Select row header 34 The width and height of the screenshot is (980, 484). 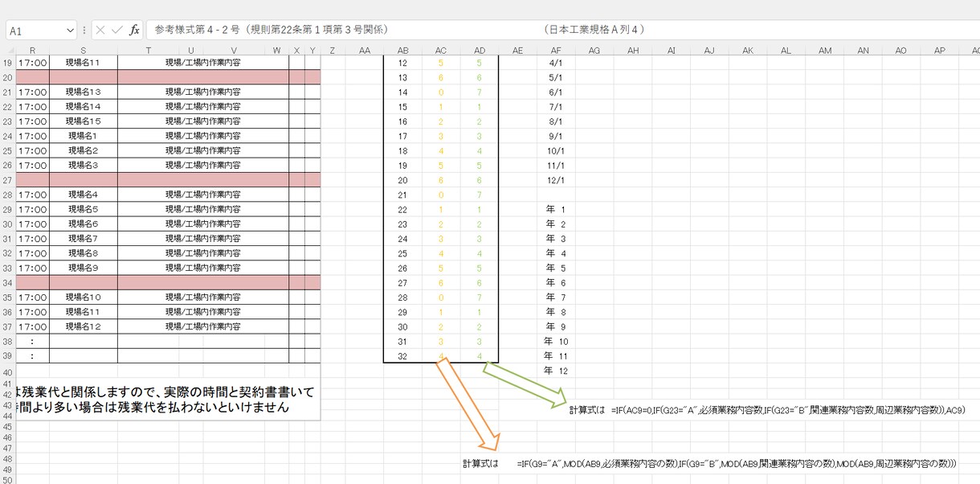click(x=8, y=282)
